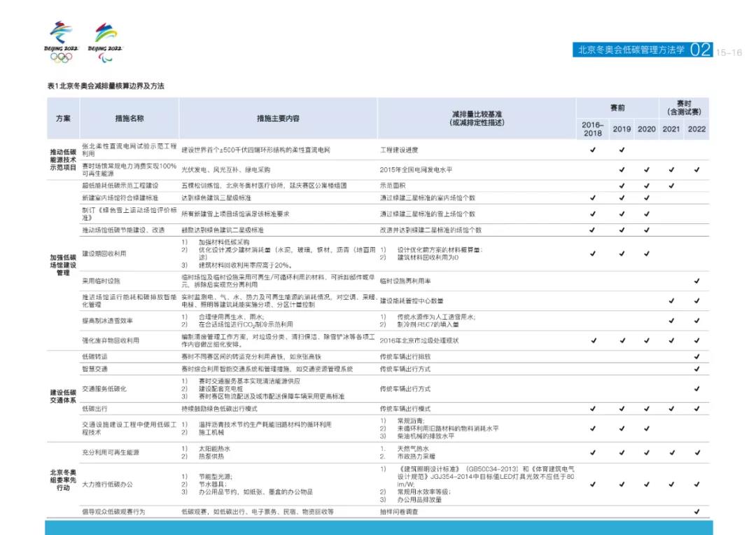
Task: Click measure '低碳出行'
Action: click(x=94, y=409)
